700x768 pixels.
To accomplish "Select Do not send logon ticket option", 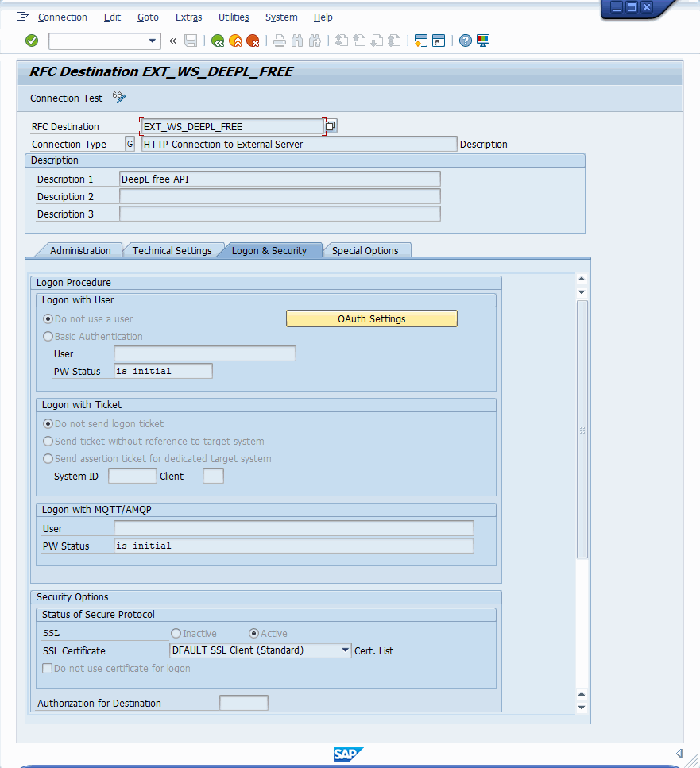I will [x=48, y=423].
